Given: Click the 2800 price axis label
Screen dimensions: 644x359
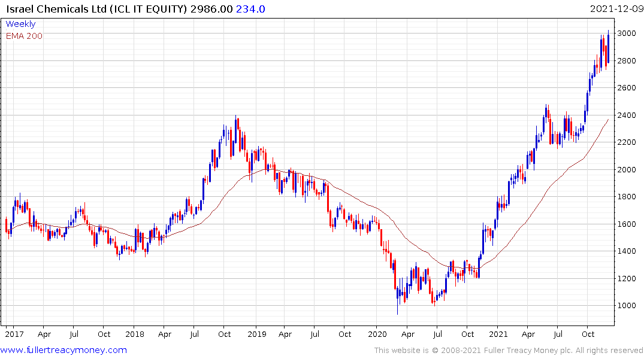Looking at the screenshot, I should click(627, 60).
